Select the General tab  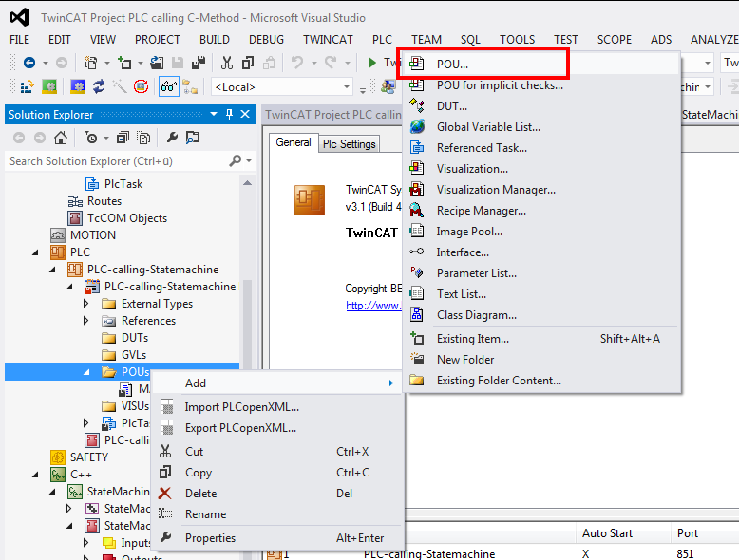[x=294, y=142]
